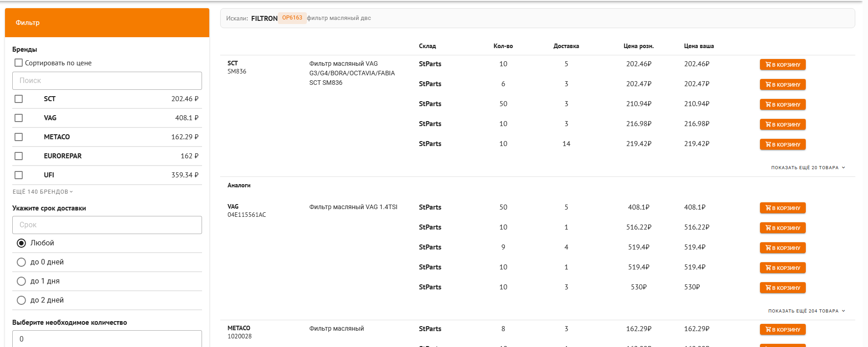The image size is (868, 347).
Task: Click the delivery term field 'Срок'
Action: (107, 225)
